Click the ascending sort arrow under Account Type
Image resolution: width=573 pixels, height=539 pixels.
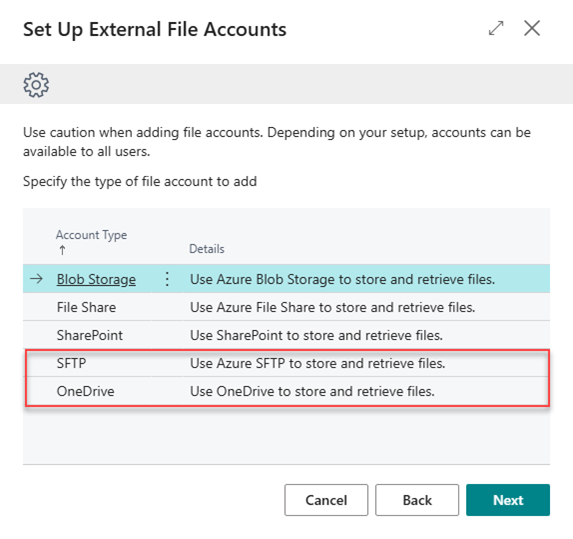click(62, 250)
